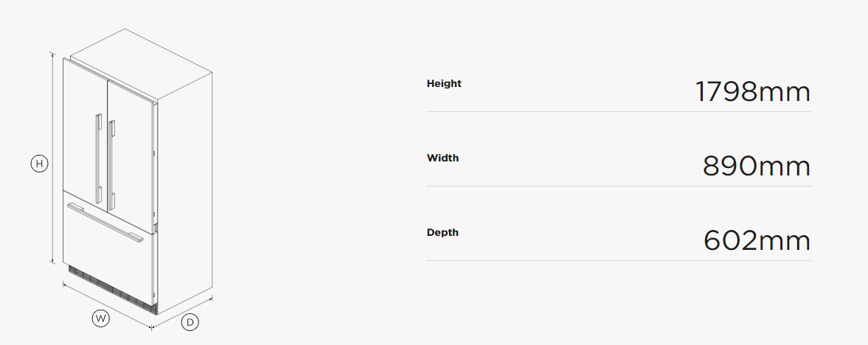Click the circled W width marker
The height and width of the screenshot is (345, 868).
[100, 318]
